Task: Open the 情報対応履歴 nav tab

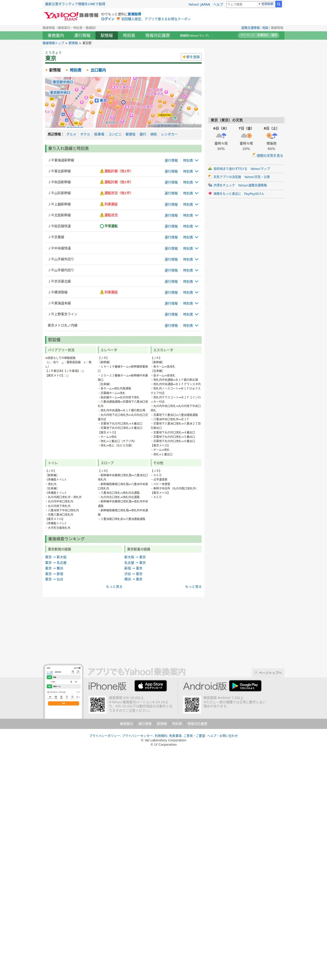Action: coord(158,35)
